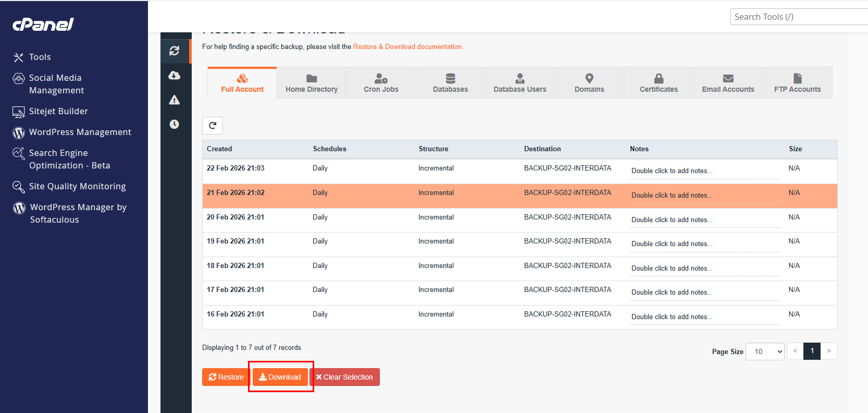
Task: Open the clock history sidebar icon
Action: (175, 124)
